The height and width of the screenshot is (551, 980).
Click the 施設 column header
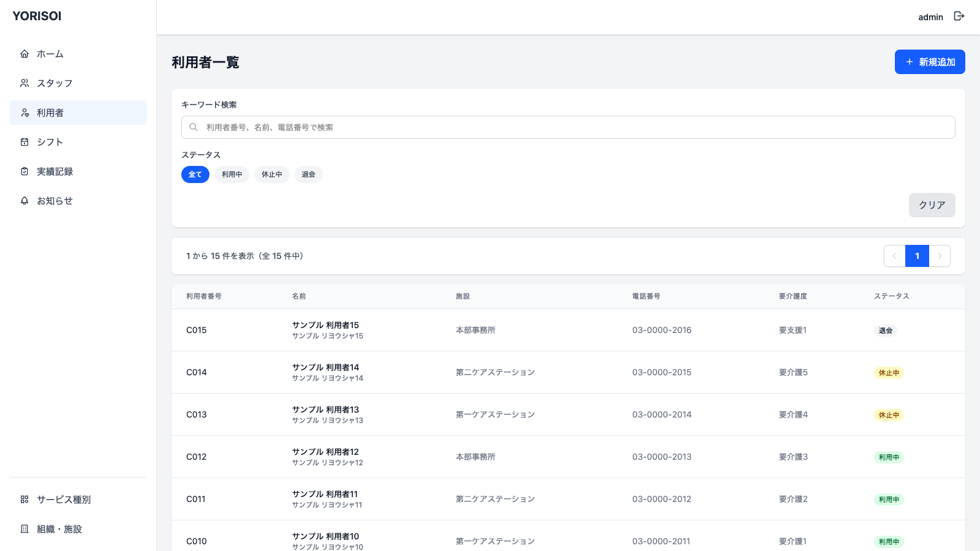coord(463,296)
